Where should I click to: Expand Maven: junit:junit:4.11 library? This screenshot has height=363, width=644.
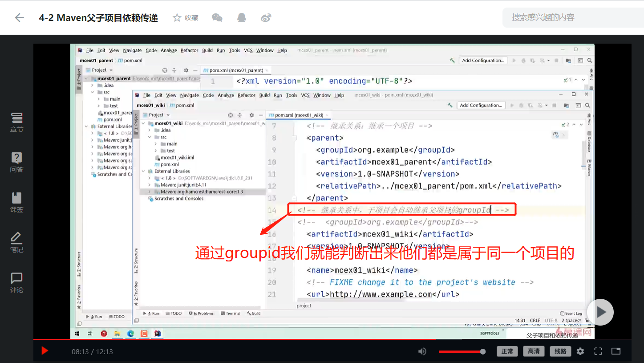150,185
